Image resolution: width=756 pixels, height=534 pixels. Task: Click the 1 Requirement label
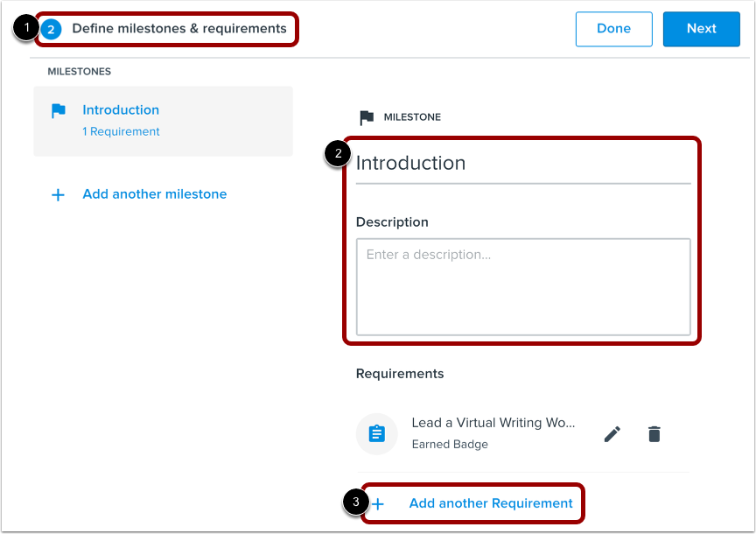(121, 130)
